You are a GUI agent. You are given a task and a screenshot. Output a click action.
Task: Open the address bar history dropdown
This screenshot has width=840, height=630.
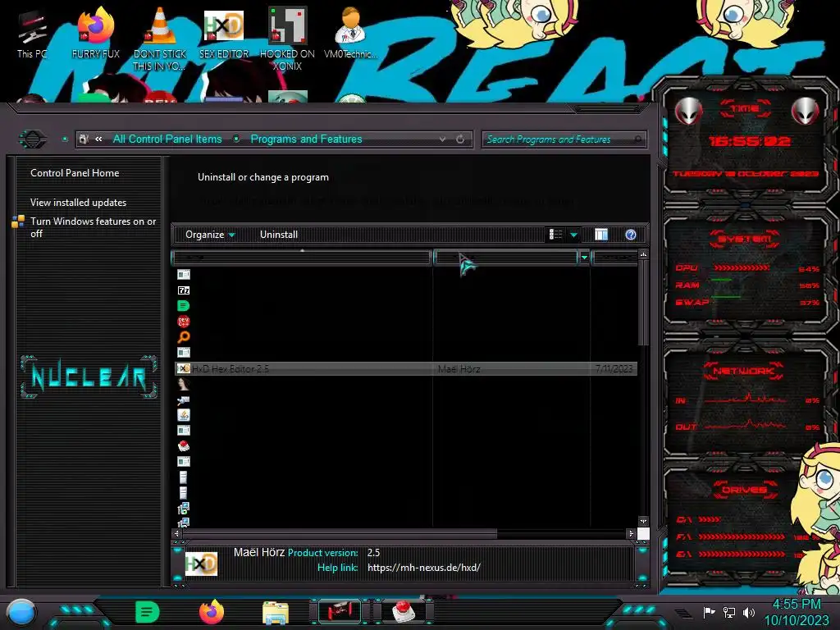pos(442,139)
